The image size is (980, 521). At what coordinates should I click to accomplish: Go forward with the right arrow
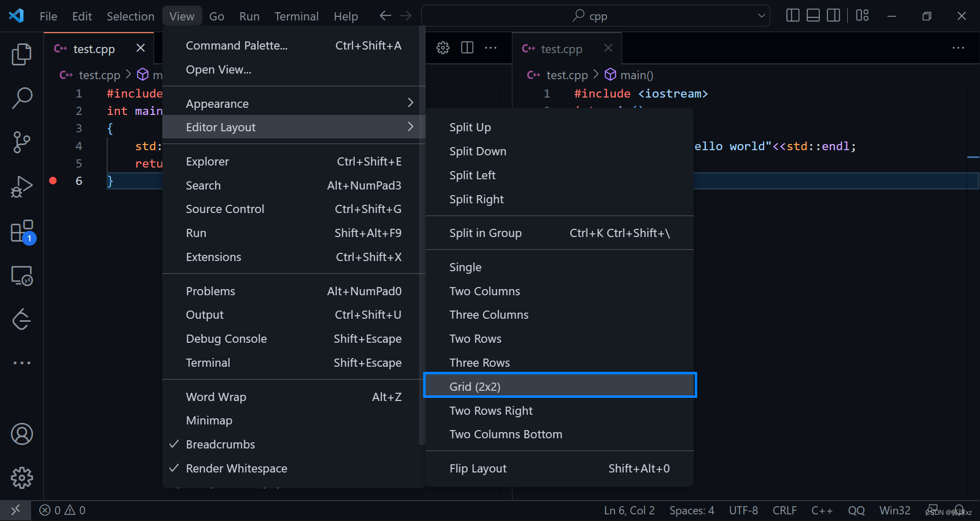tap(406, 16)
